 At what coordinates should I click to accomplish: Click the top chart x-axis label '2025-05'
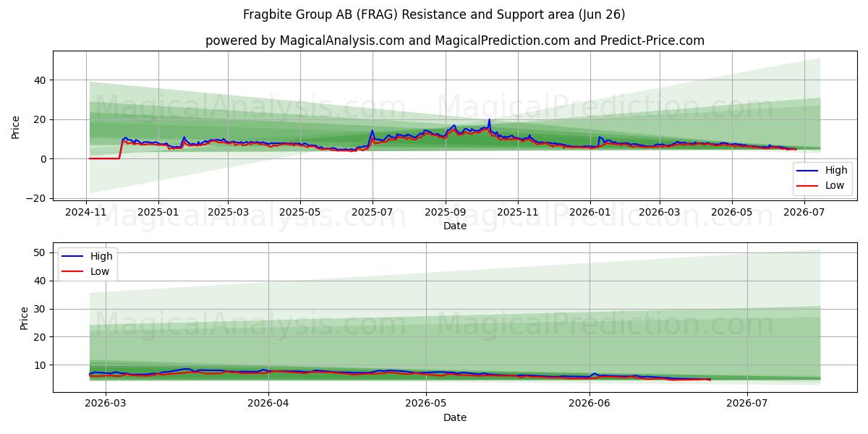coord(299,212)
